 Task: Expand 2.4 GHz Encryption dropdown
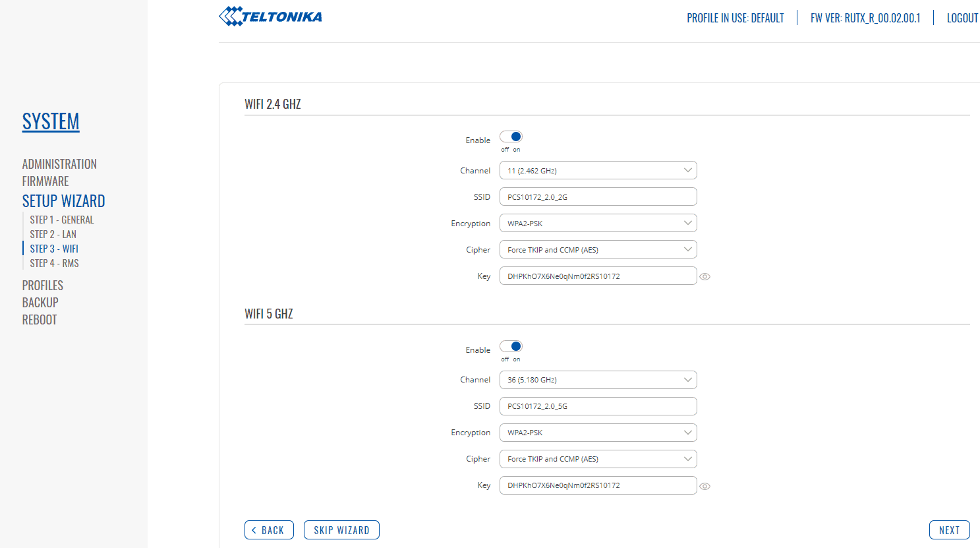point(598,224)
